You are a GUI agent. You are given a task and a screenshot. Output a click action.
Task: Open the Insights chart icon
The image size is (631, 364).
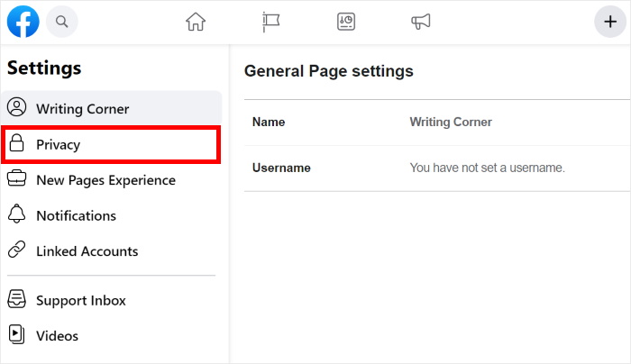[346, 22]
